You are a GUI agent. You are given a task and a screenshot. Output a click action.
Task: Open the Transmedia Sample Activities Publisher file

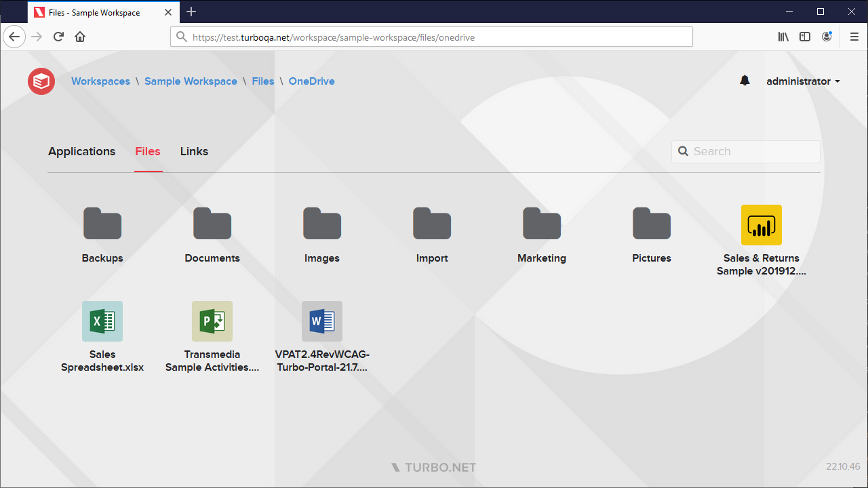coord(212,321)
